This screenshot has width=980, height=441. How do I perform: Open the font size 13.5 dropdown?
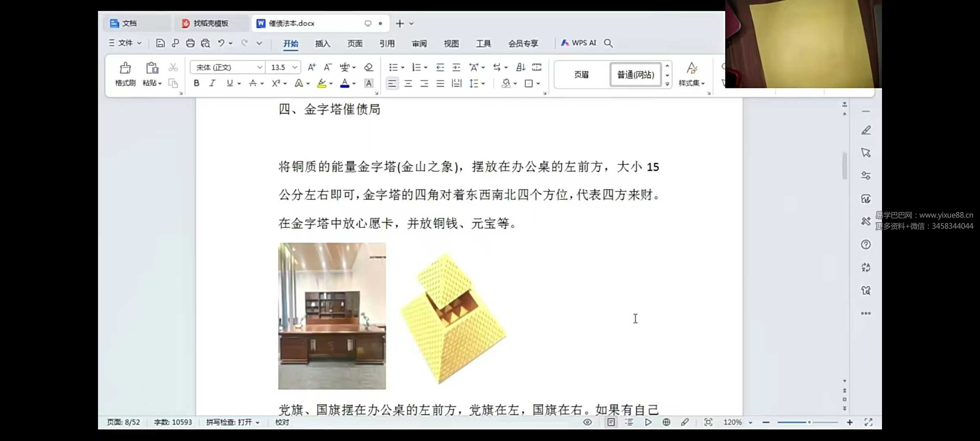pyautogui.click(x=295, y=67)
